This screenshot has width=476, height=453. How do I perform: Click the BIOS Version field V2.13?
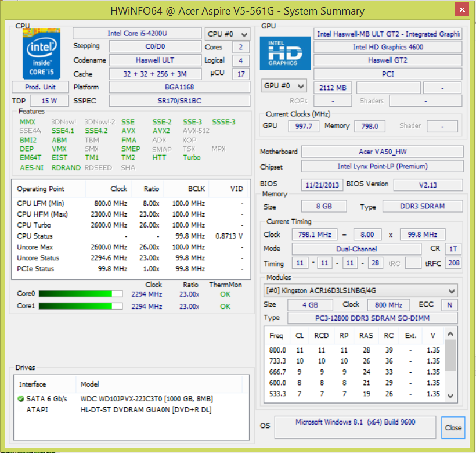pyautogui.click(x=428, y=185)
